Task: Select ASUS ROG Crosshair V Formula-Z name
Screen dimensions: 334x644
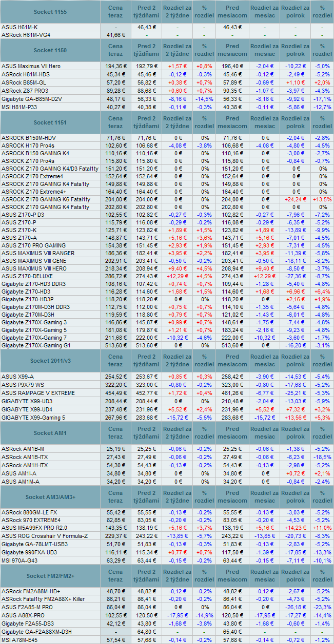Action: pyautogui.click(x=46, y=535)
